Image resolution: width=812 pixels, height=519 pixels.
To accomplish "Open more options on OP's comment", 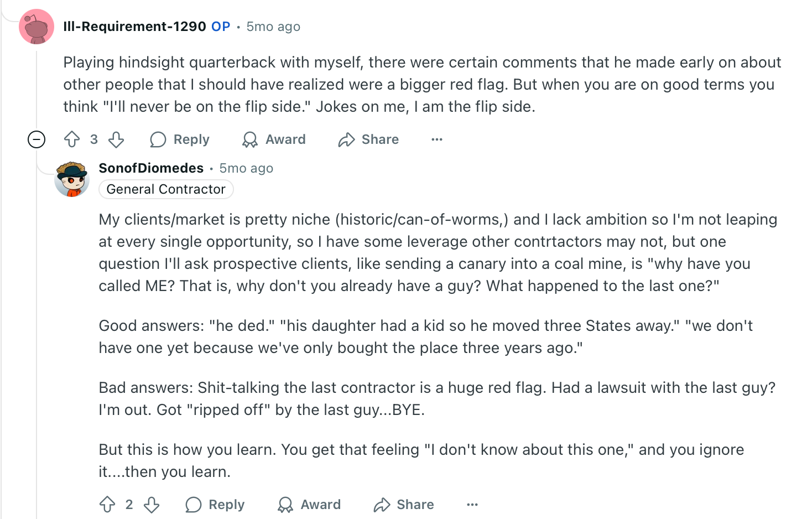I will (437, 139).
